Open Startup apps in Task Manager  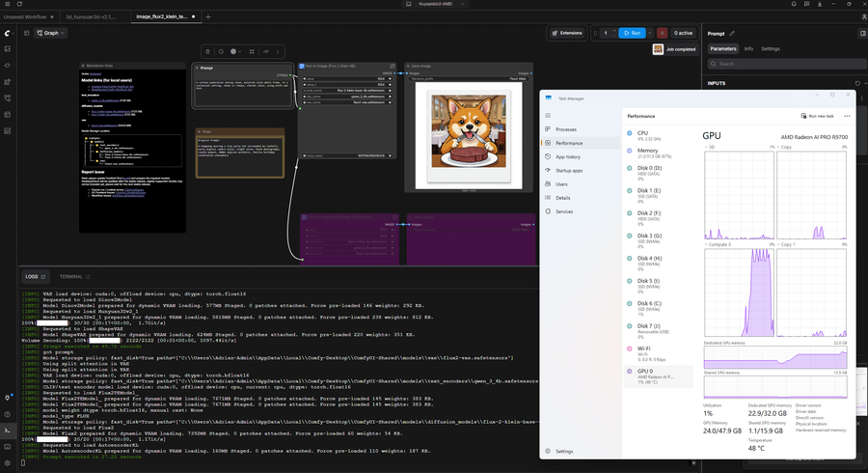pos(580,171)
